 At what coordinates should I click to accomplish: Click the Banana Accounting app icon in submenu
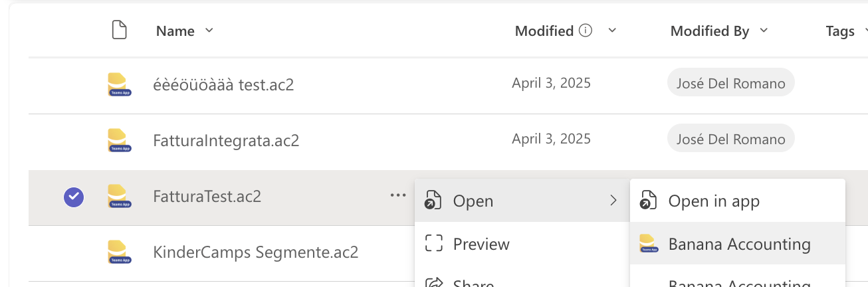pyautogui.click(x=649, y=244)
